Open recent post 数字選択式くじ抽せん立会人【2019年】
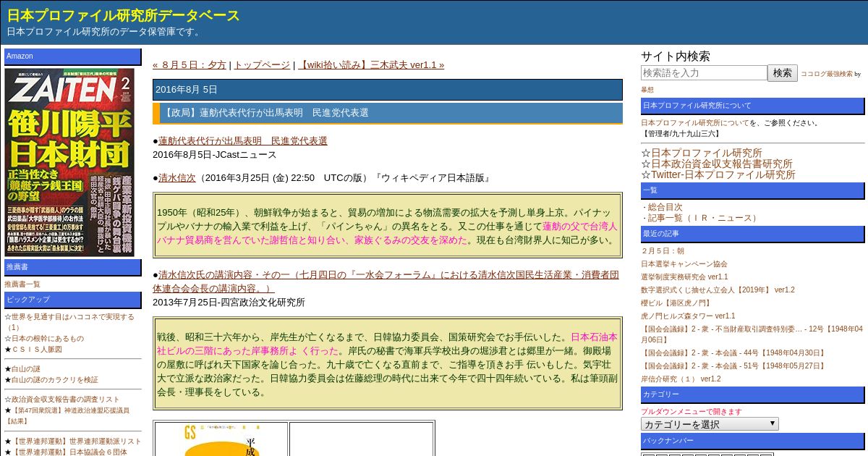The height and width of the screenshot is (456, 868). [718, 290]
